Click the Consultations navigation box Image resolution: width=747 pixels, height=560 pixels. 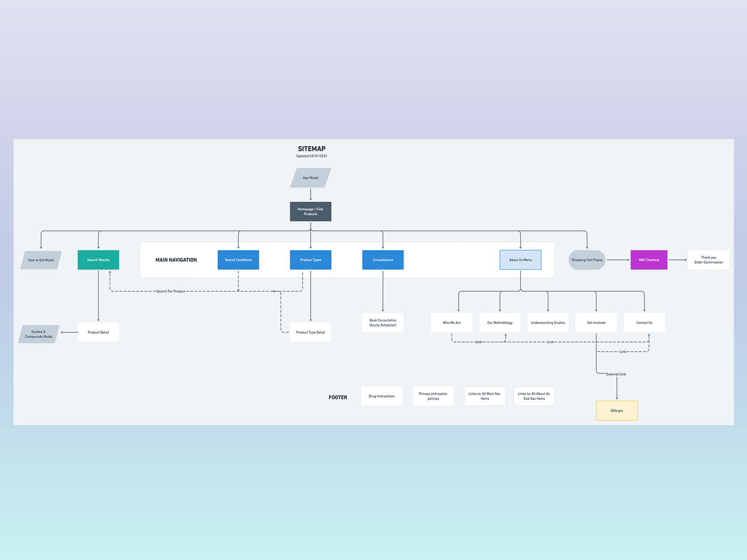pyautogui.click(x=383, y=260)
